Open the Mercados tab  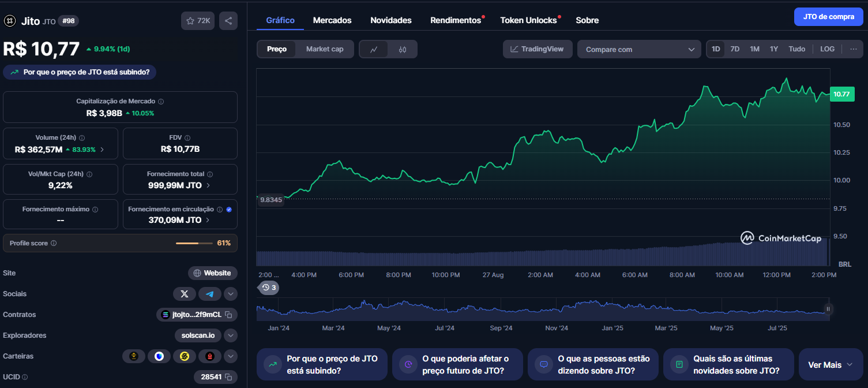pyautogui.click(x=332, y=20)
